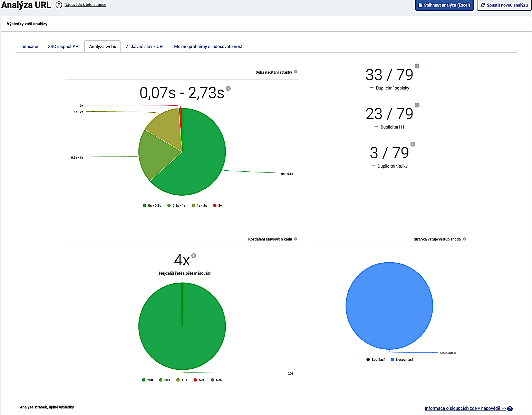Open the Získávač slov z URL tab
This screenshot has height=415, width=532.
point(145,46)
